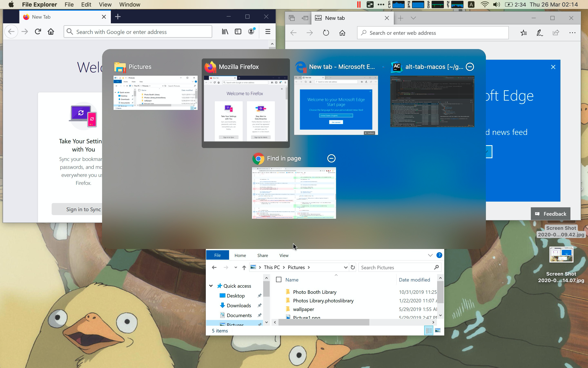Select Photo Booth Library folder

point(315,292)
